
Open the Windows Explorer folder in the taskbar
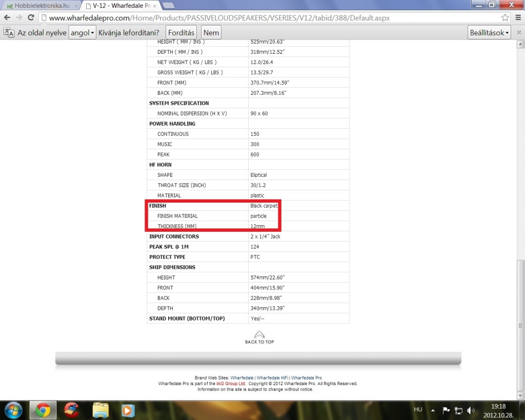100,410
